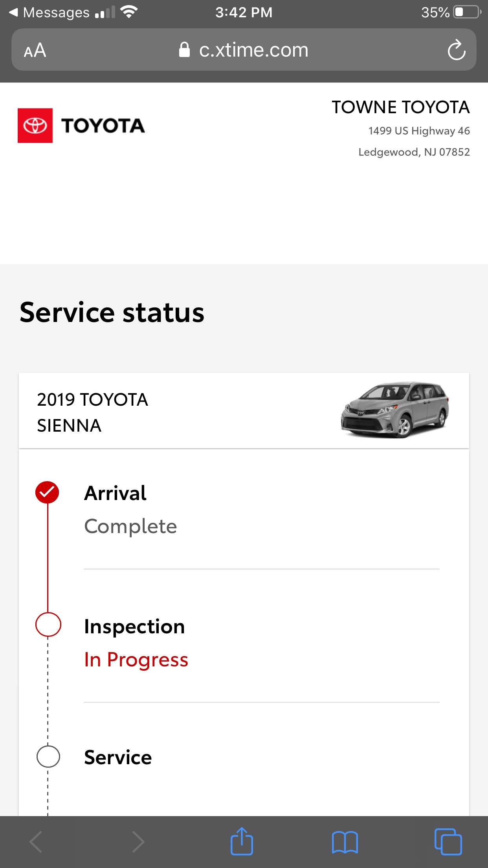This screenshot has width=488, height=868.
Task: Click the In Progress status text
Action: pos(136,660)
